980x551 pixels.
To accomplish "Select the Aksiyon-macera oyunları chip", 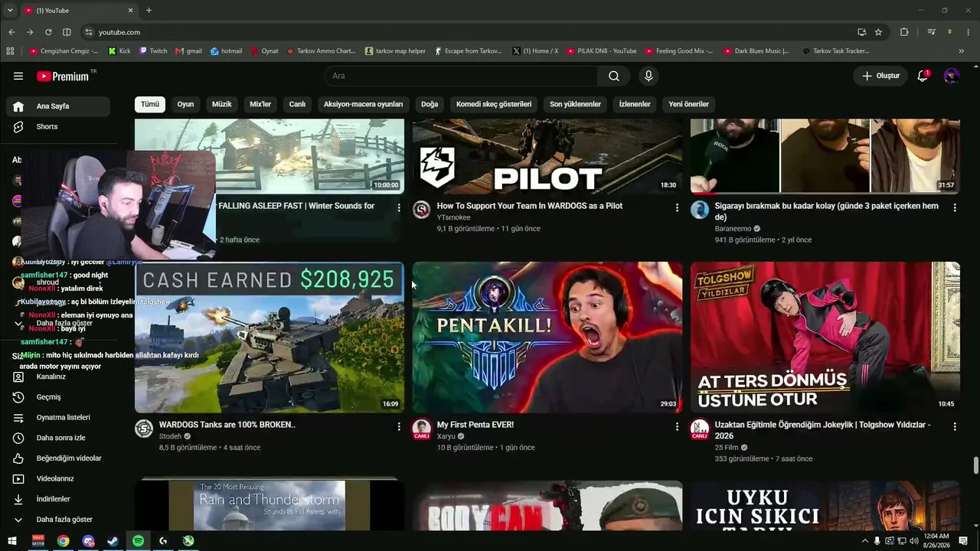I will (363, 104).
